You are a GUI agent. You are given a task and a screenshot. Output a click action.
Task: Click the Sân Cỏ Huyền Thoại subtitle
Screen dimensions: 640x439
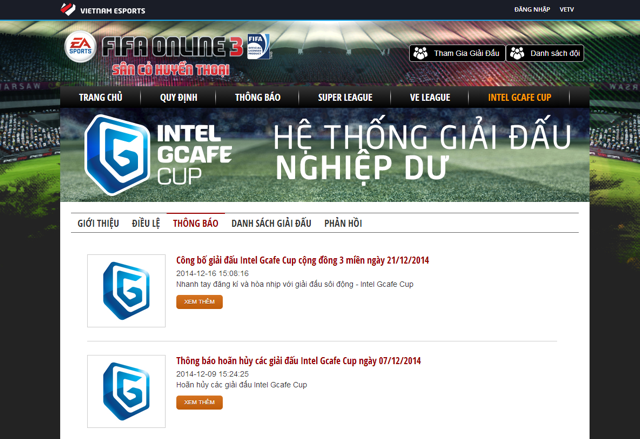click(171, 70)
